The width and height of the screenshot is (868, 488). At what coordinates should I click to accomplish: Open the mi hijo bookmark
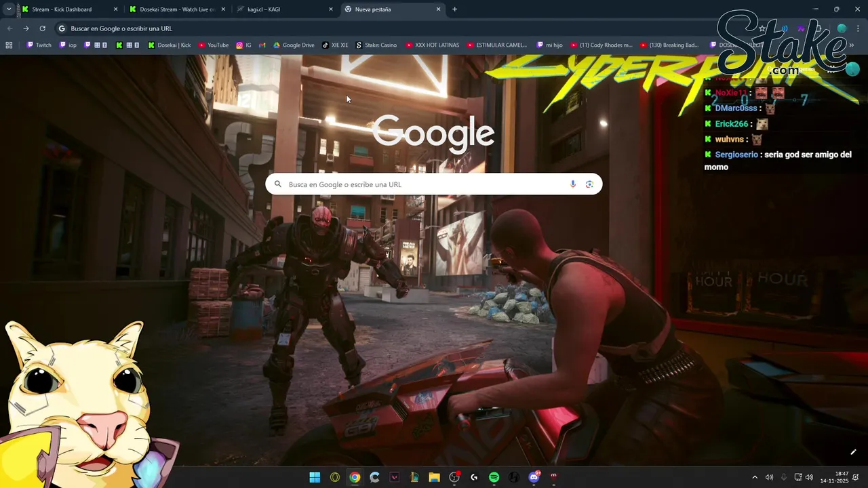549,45
